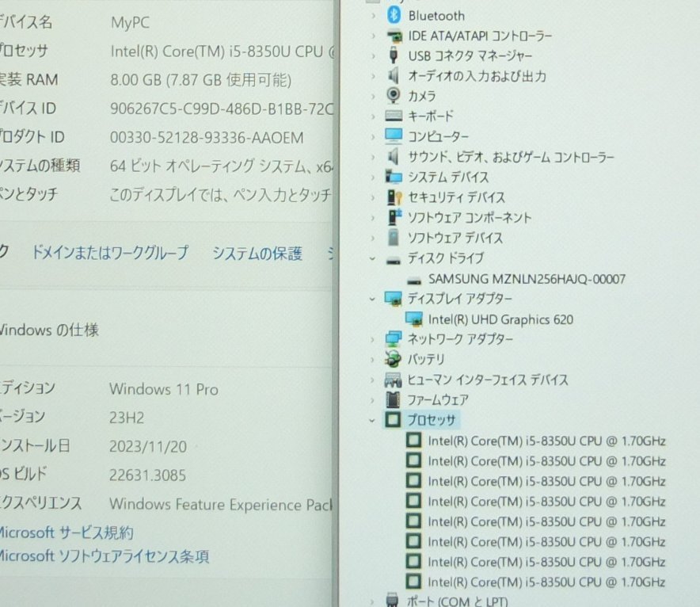Viewport: 700px width, 607px height.
Task: Expand the USB コネクタ マネージャー node
Action: coord(373,55)
